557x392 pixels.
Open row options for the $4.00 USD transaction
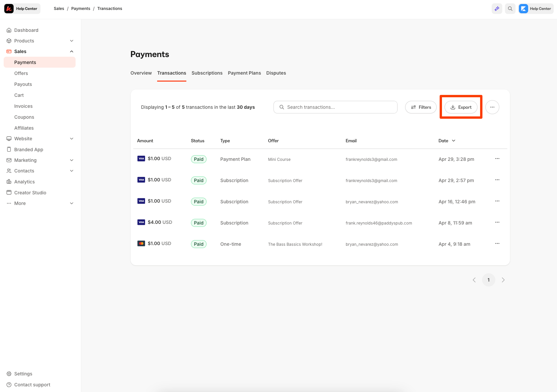pos(497,222)
